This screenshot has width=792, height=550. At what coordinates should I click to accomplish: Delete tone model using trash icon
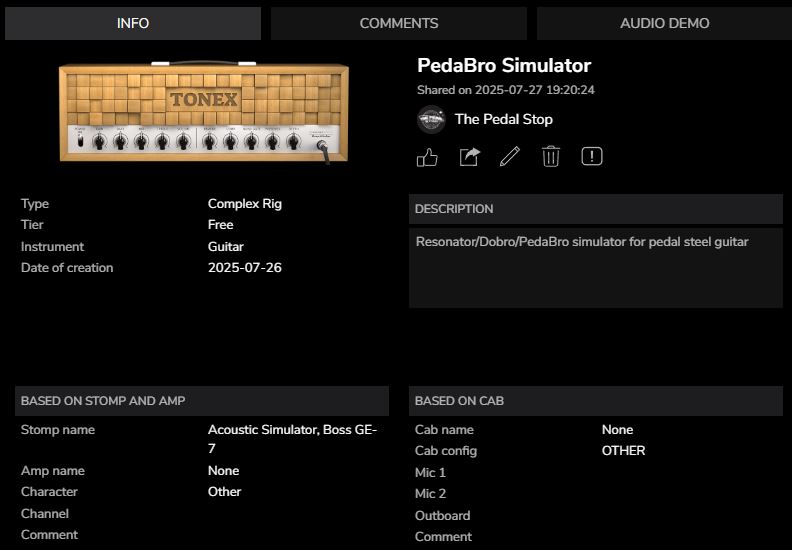[x=551, y=157]
